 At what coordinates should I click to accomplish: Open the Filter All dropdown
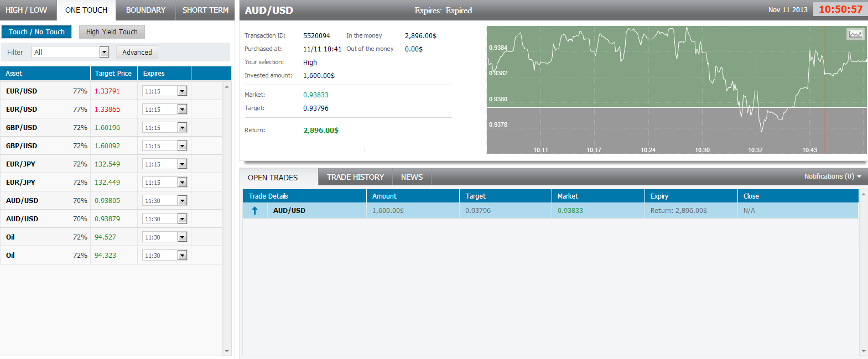[x=104, y=52]
